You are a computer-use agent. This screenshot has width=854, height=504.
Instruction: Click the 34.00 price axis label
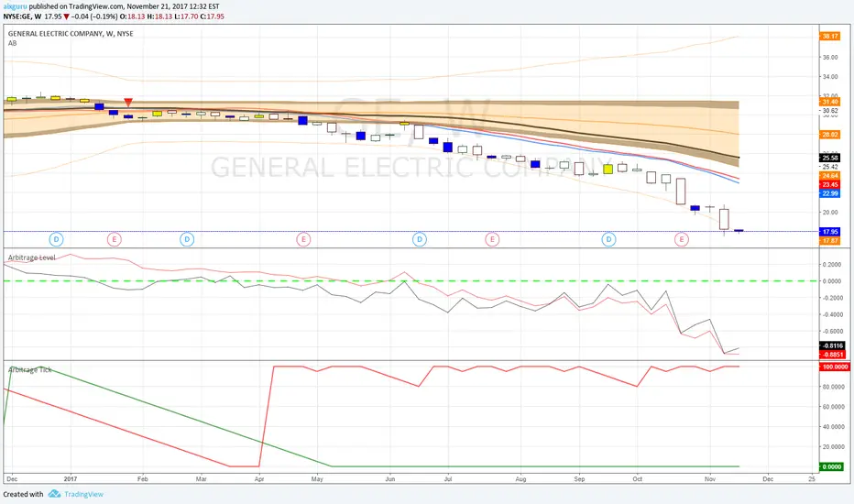(830, 77)
